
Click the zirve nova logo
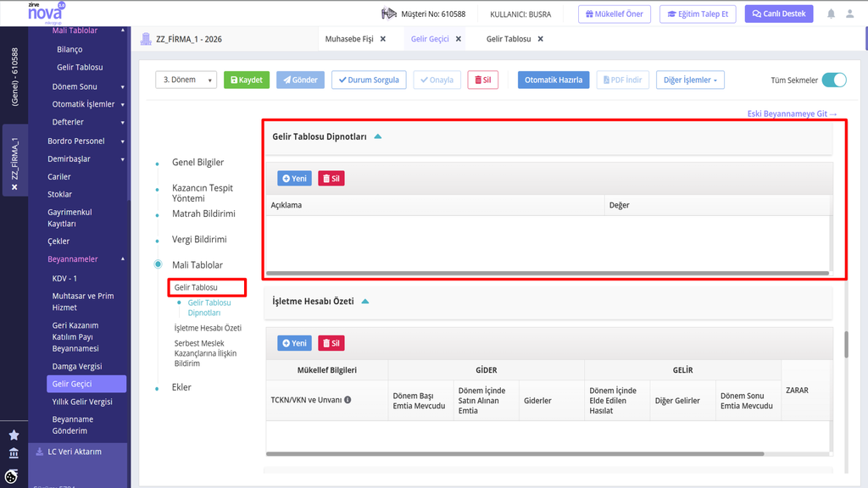point(47,13)
